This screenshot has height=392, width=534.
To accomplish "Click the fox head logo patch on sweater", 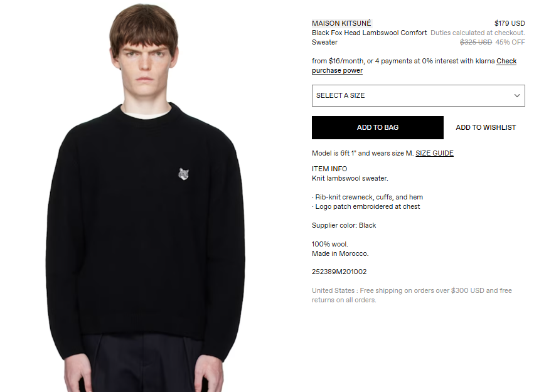I will click(x=183, y=174).
